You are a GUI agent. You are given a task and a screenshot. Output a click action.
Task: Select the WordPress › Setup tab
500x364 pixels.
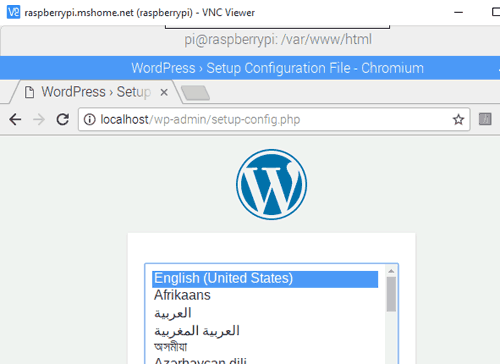pyautogui.click(x=96, y=92)
